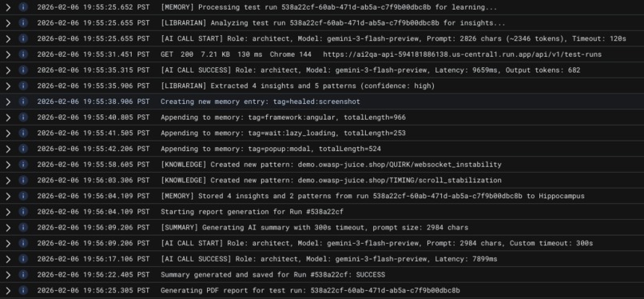Select message 'tag=popup:modal, totalLength=524'
This screenshot has width=644, height=299.
click(271, 149)
